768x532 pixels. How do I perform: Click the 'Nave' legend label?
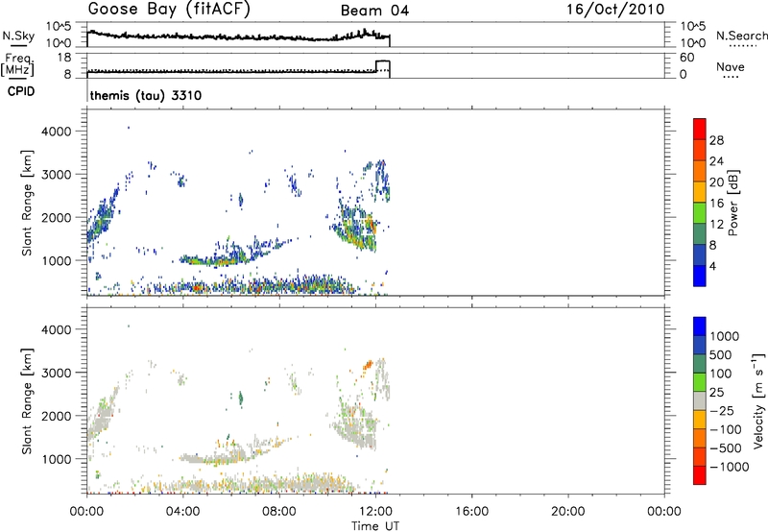click(x=730, y=67)
